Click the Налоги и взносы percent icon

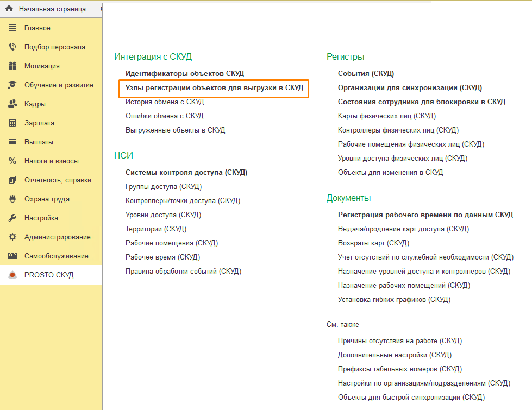click(12, 161)
